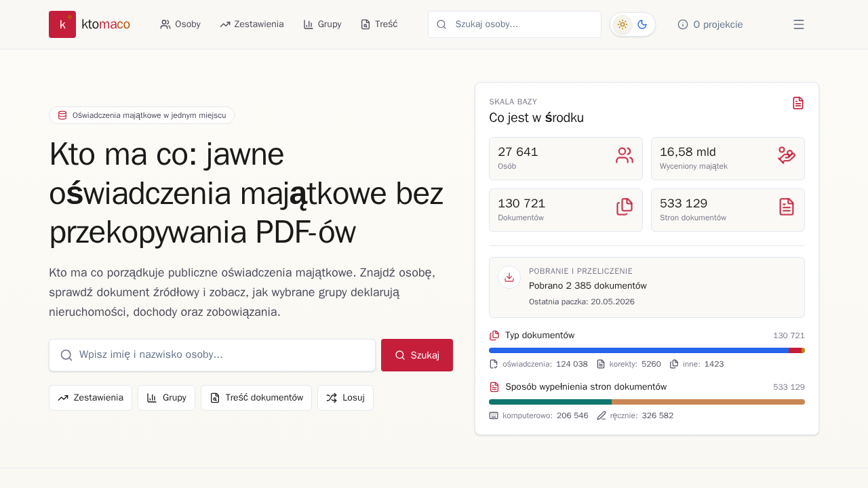868x488 pixels.
Task: Click the pencil icon beside ręcznie
Action: (601, 415)
